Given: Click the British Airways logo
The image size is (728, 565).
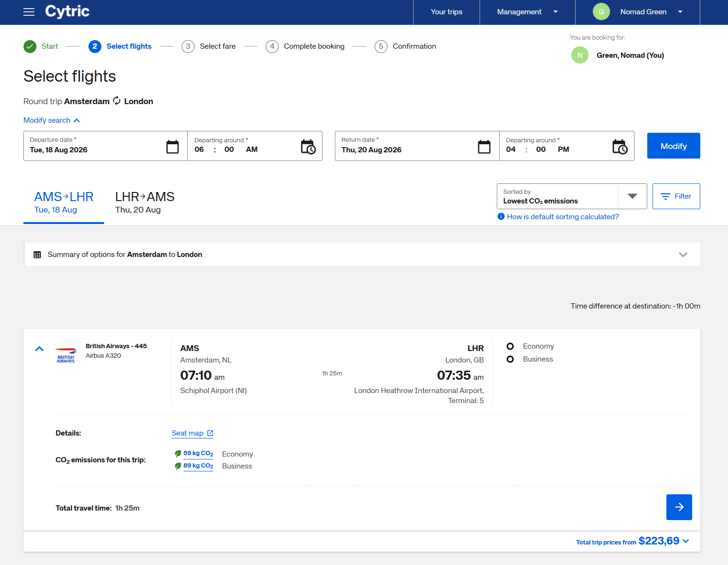Looking at the screenshot, I should [x=66, y=355].
